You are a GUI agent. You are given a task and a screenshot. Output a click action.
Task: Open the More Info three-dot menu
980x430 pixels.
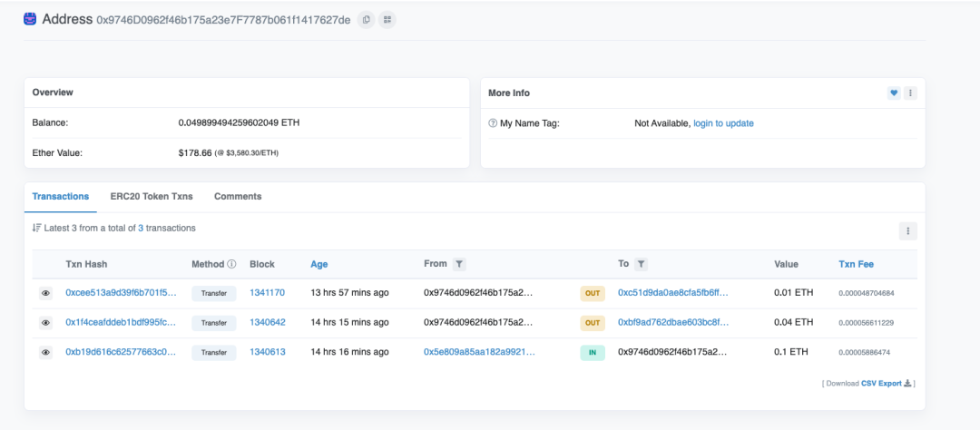910,93
